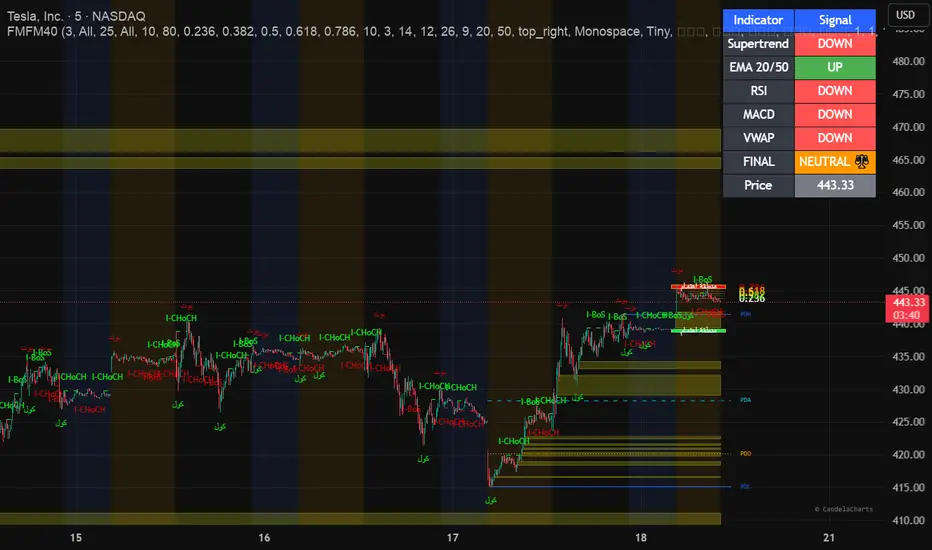Click the 415.00 price axis label

[908, 488]
